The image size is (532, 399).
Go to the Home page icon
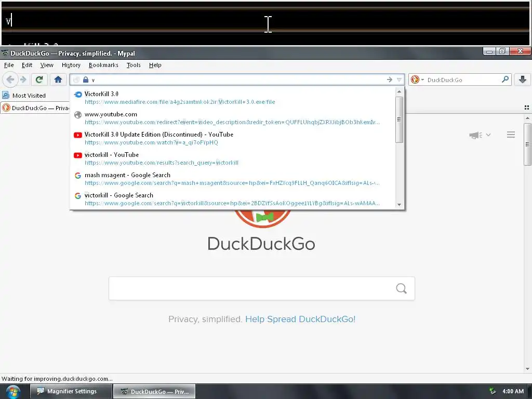58,79
